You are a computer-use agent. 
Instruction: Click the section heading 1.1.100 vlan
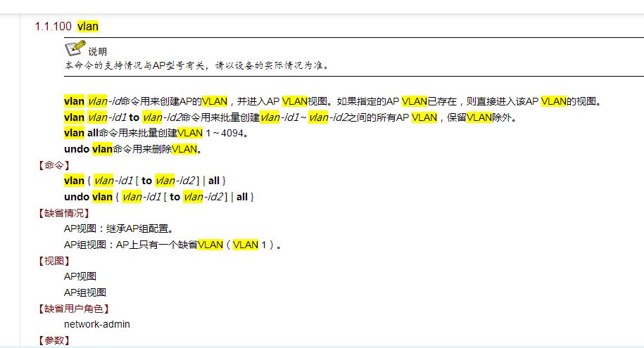tap(67, 26)
